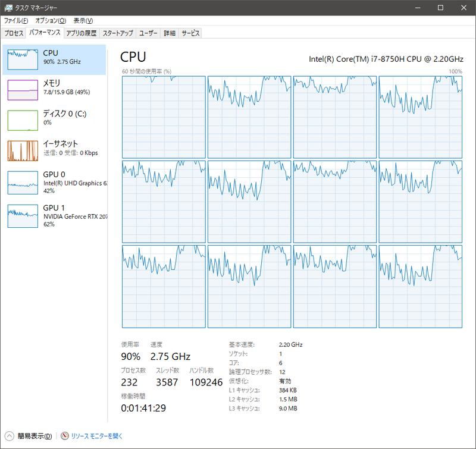Open the ファイル menu
Screen dimensions: 476x449
click(x=15, y=20)
